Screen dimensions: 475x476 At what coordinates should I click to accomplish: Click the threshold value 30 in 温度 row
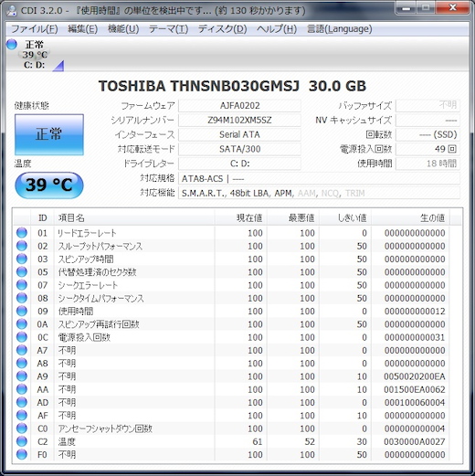click(362, 441)
